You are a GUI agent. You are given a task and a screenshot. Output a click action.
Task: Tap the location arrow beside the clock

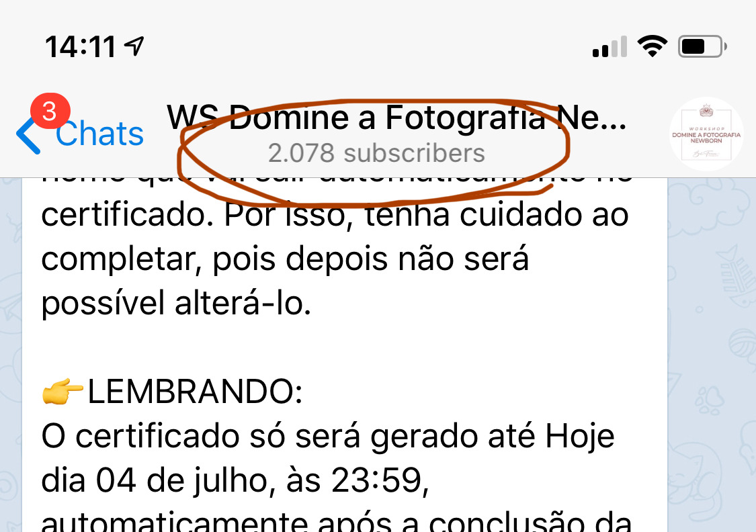[134, 46]
